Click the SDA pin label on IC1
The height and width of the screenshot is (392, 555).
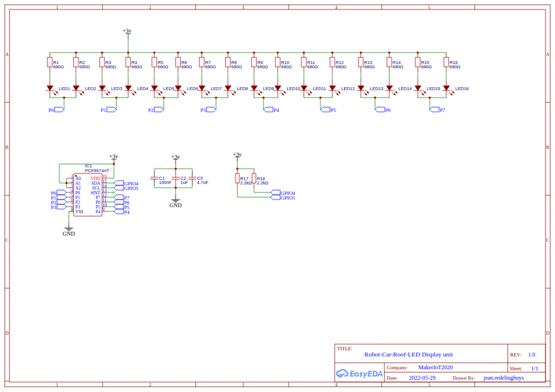[96, 184]
